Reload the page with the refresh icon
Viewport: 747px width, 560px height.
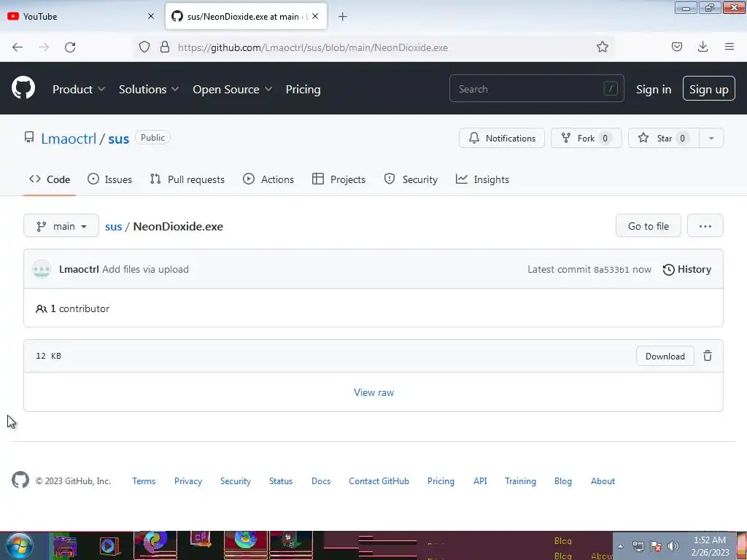pyautogui.click(x=70, y=47)
